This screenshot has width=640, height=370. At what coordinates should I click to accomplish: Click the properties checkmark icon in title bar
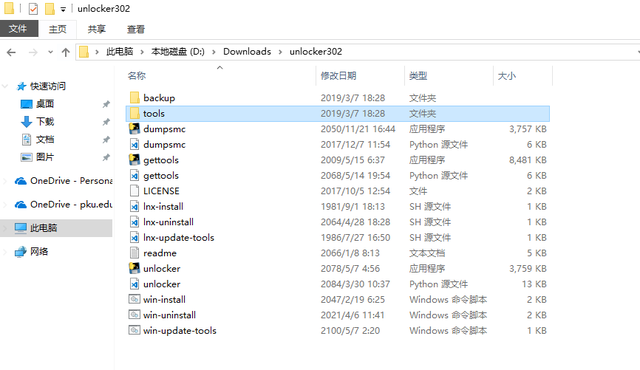[x=33, y=9]
